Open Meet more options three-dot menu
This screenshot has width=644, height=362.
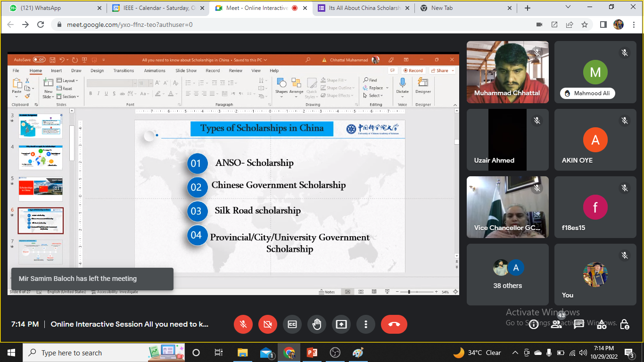pos(365,324)
